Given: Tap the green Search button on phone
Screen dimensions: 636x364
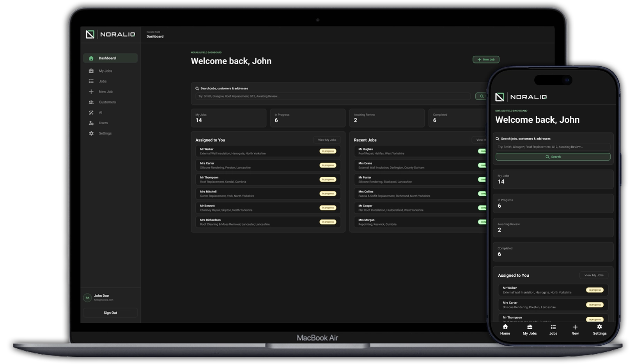Looking at the screenshot, I should pyautogui.click(x=553, y=157).
